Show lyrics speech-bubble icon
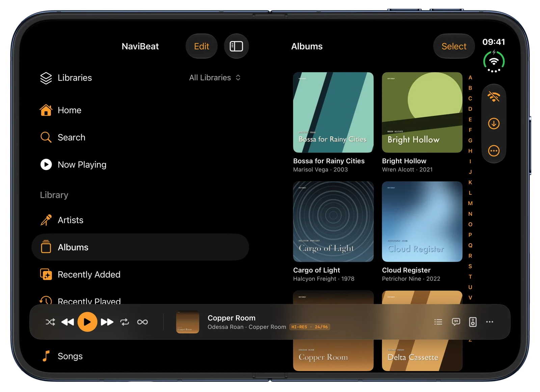 click(x=456, y=322)
